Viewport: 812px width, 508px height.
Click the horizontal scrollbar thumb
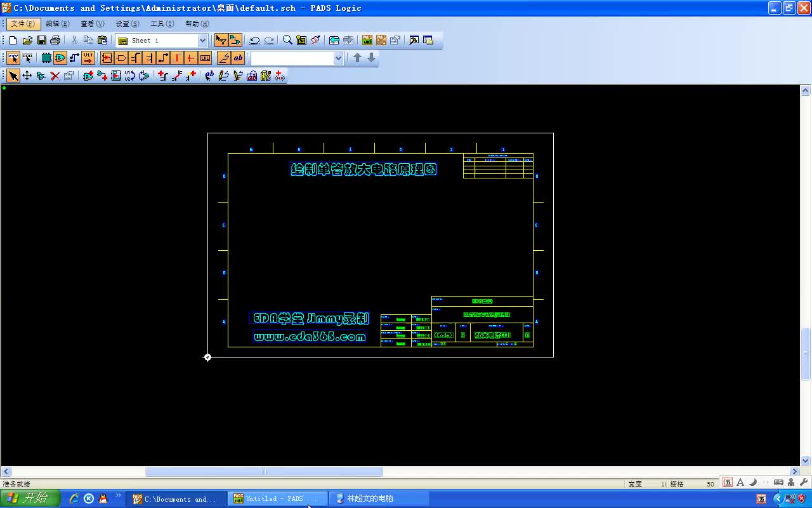click(x=264, y=472)
